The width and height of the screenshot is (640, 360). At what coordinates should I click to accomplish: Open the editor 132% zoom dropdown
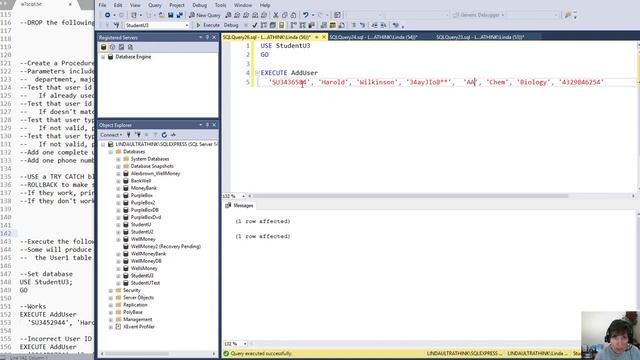click(x=243, y=196)
